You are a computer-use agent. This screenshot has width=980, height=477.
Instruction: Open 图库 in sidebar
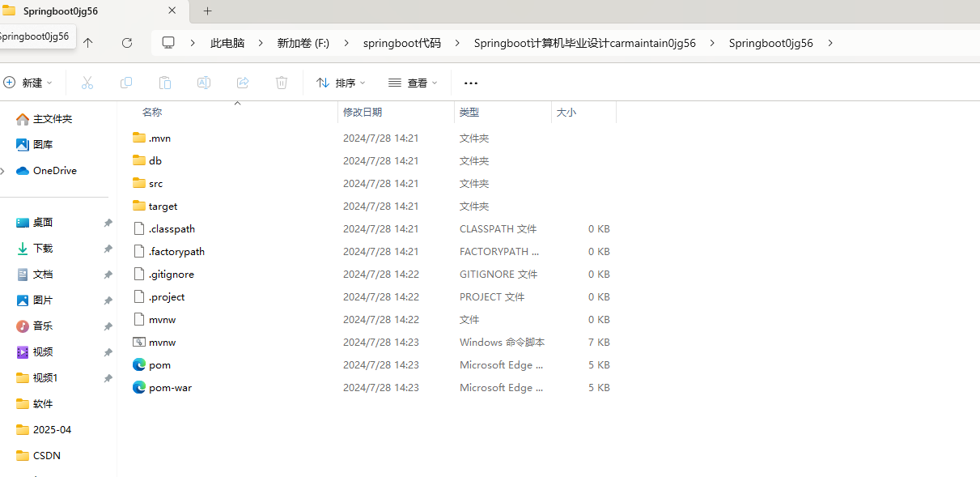43,145
